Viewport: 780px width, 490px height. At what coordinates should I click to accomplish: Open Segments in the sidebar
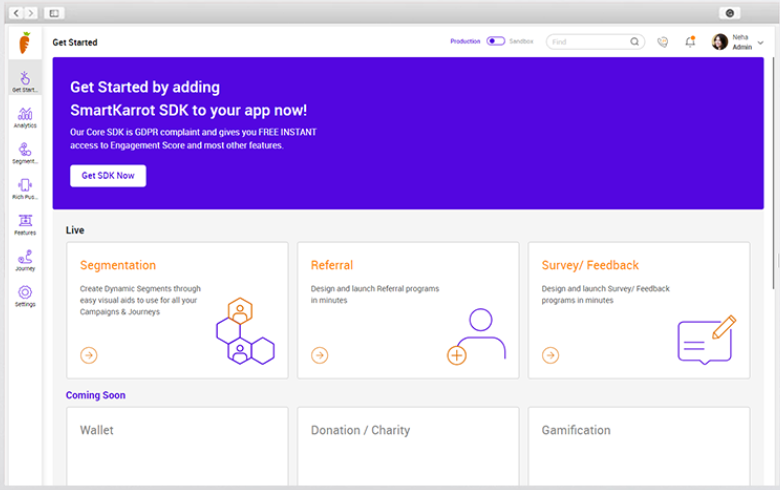pos(25,153)
